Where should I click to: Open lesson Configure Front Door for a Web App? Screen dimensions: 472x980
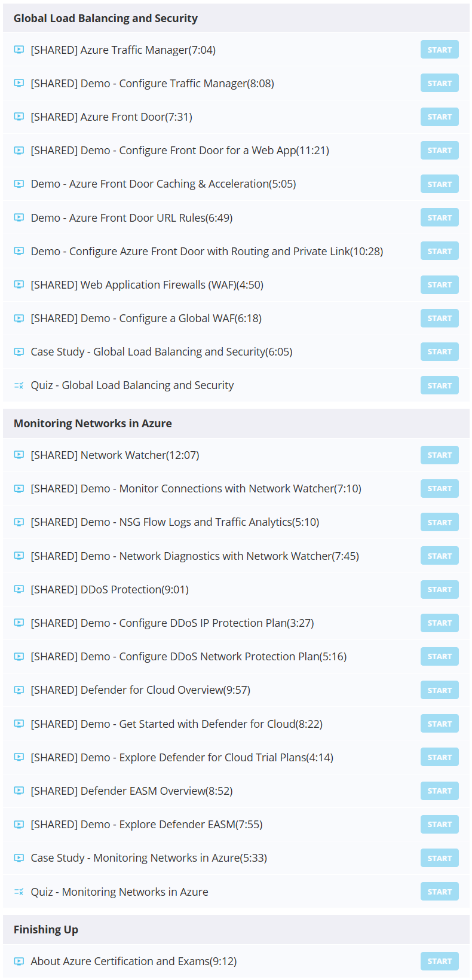coord(180,150)
